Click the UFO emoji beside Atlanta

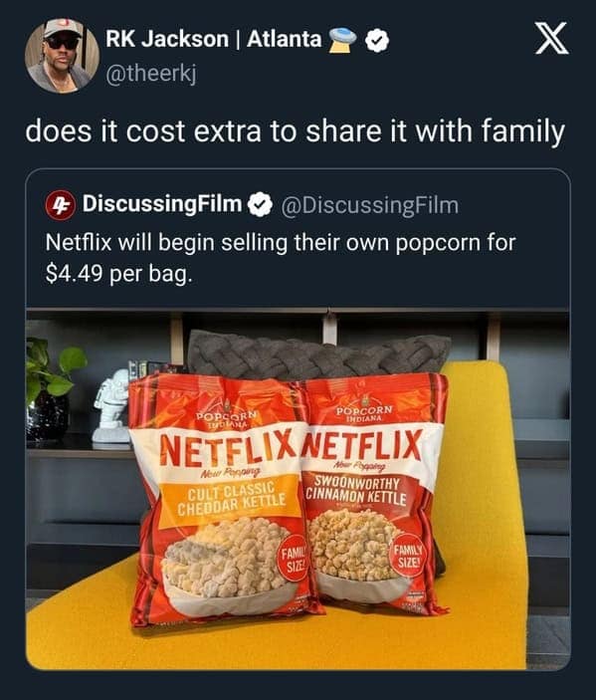(x=342, y=39)
